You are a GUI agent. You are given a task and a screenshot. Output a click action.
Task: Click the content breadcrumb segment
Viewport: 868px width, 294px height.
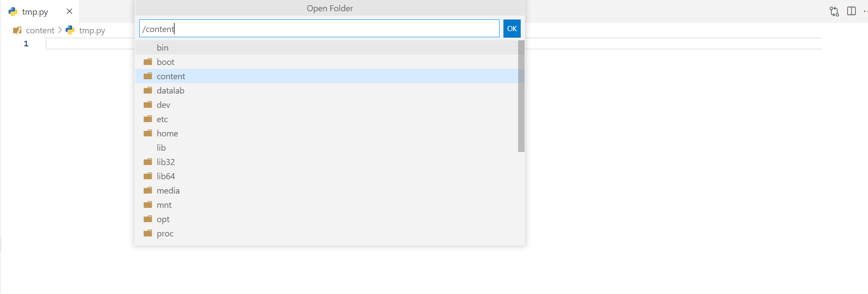coord(40,30)
